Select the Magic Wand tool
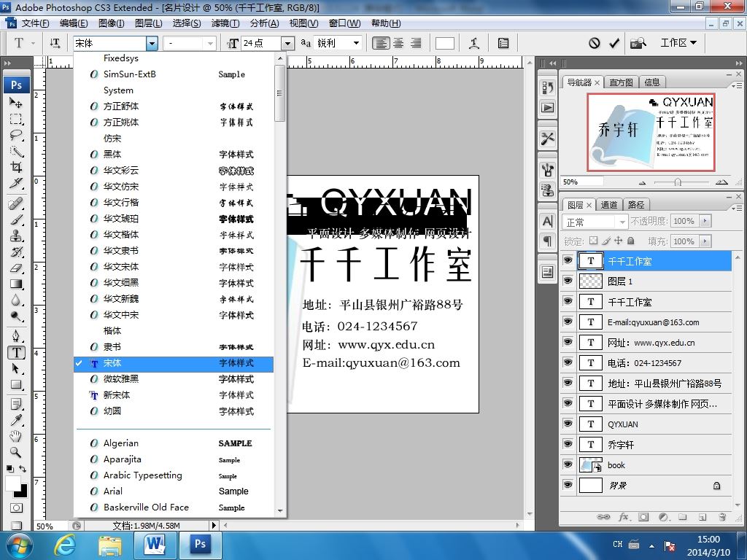The image size is (747, 560). click(16, 152)
